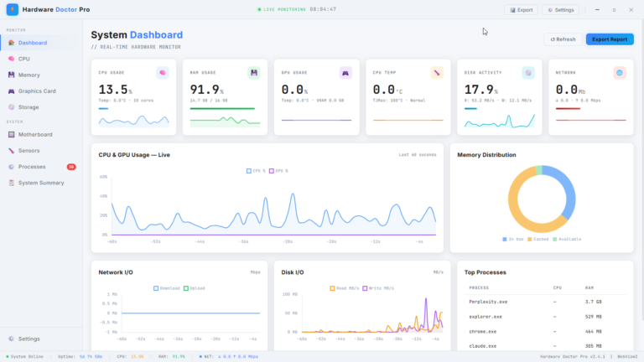
Task: Click the Processes gear icon in sidebar
Action: pyautogui.click(x=11, y=167)
